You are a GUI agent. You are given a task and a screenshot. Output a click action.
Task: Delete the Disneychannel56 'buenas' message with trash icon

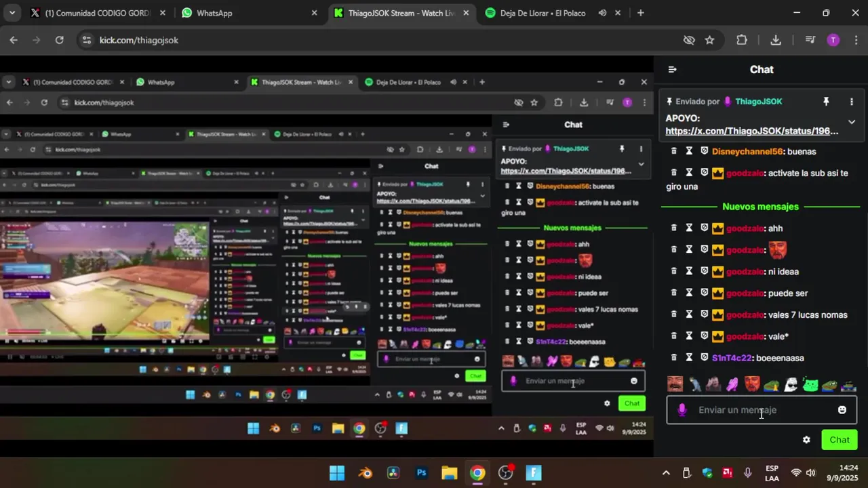673,151
